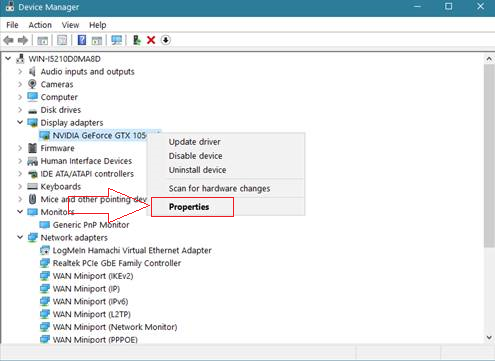The image size is (495, 361).
Task: Select WAN Miniport (Network Monitor)
Action: click(115, 327)
